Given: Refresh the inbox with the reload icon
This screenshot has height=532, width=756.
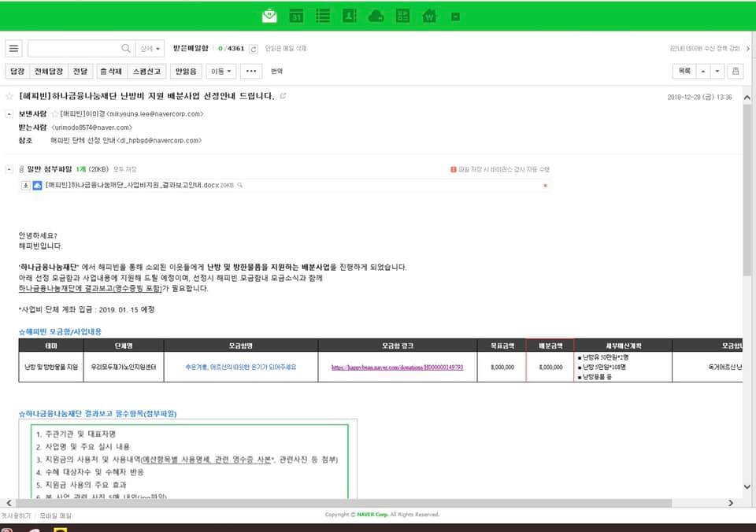Looking at the screenshot, I should (254, 49).
